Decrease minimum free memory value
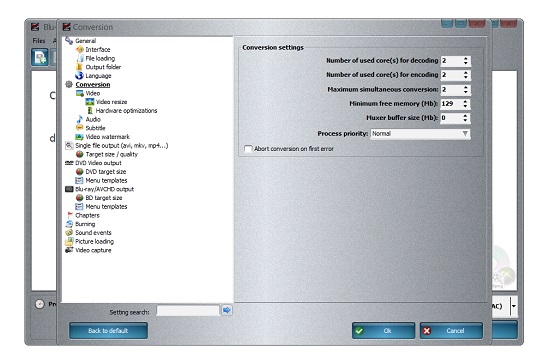Viewport: 550px width, 364px height. (x=465, y=106)
